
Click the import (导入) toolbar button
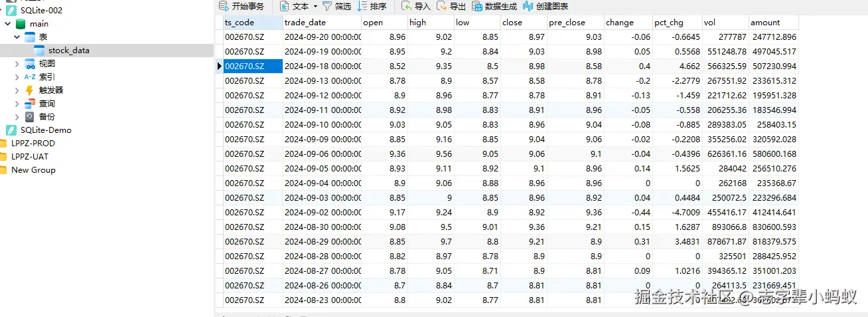click(416, 7)
